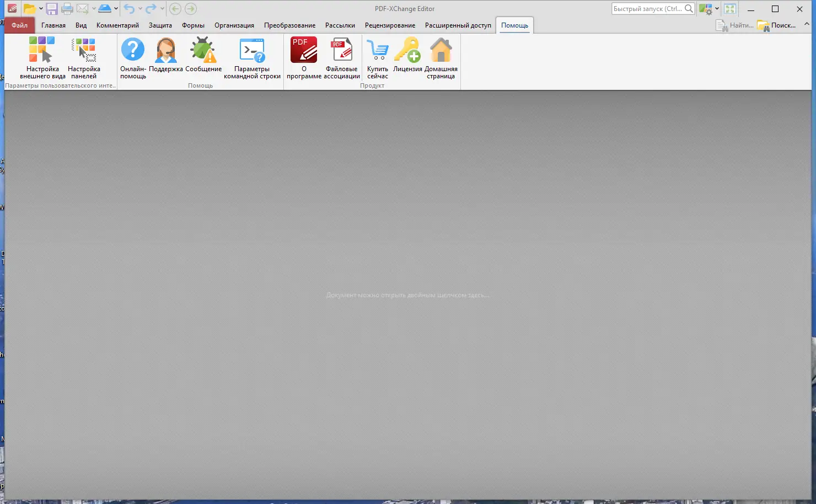
Task: Open the "Лицензия" key icon
Action: click(x=407, y=55)
